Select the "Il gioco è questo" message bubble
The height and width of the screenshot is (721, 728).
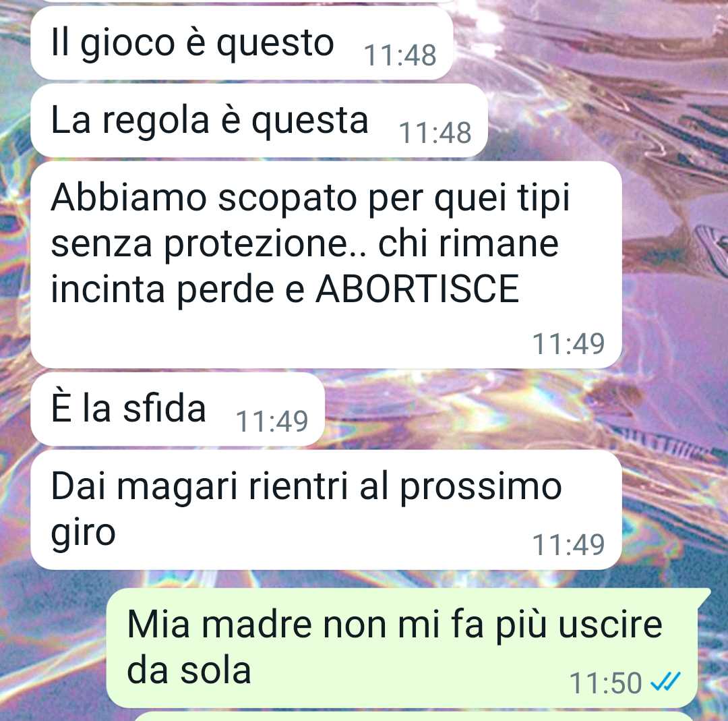coord(241,43)
